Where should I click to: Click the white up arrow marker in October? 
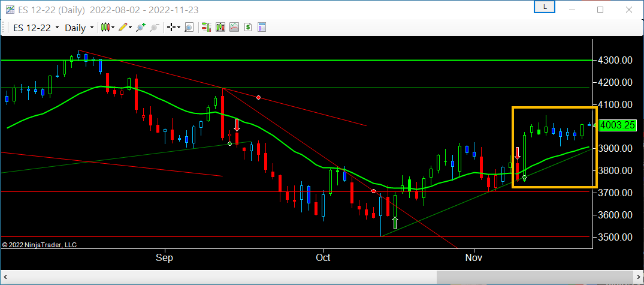click(395, 223)
